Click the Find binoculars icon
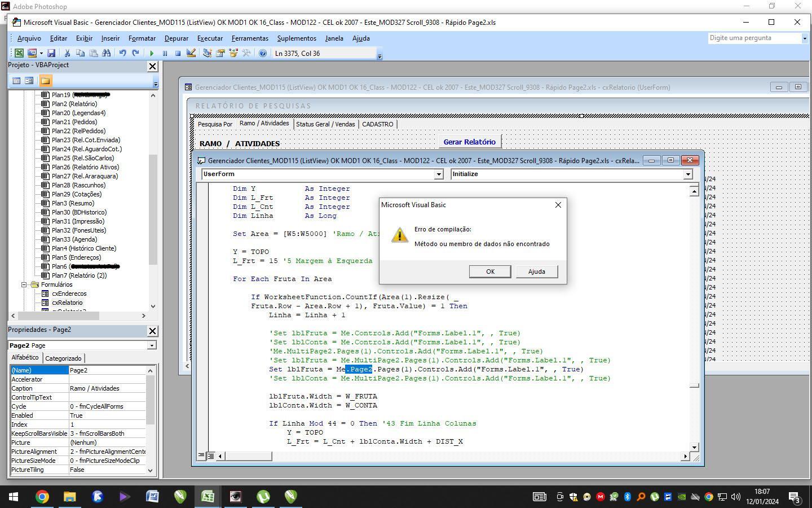Image resolution: width=812 pixels, height=508 pixels. point(107,53)
